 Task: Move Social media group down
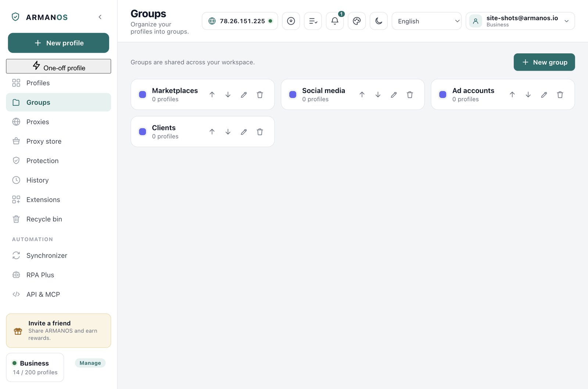click(378, 94)
